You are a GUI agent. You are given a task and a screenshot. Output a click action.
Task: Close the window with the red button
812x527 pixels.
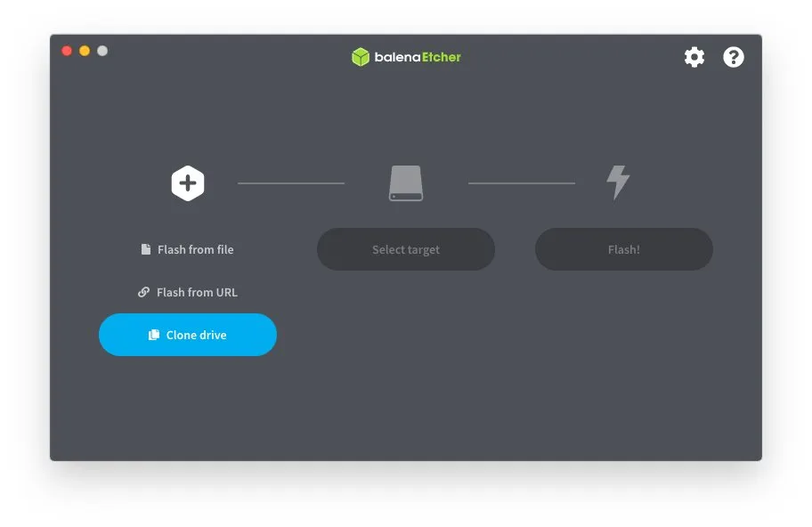[67, 51]
